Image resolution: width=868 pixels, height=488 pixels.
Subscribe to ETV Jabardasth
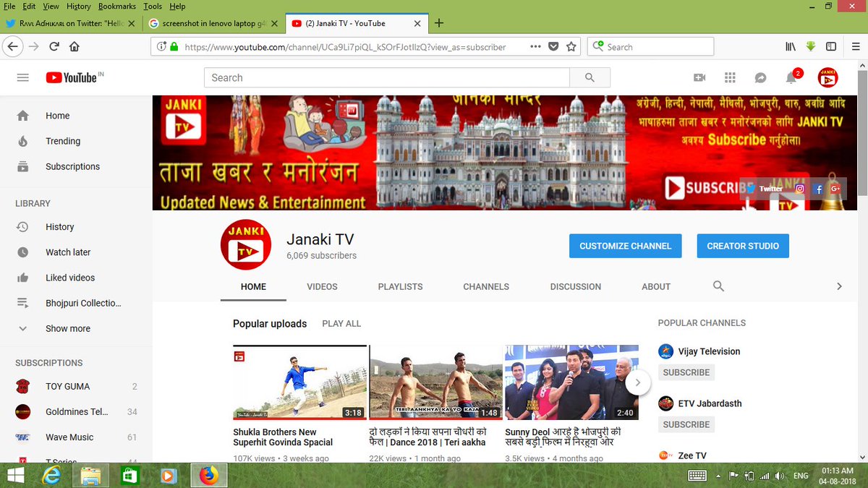686,424
